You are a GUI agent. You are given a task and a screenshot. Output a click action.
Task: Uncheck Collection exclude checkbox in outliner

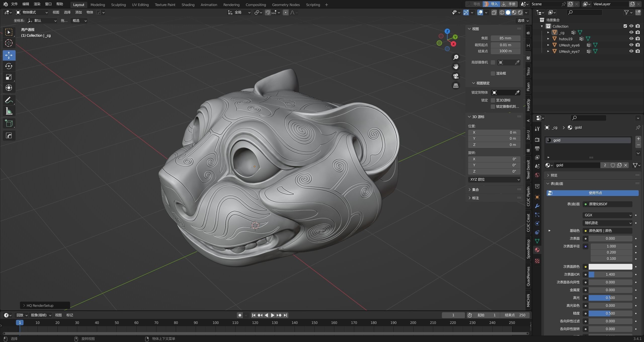pos(625,26)
